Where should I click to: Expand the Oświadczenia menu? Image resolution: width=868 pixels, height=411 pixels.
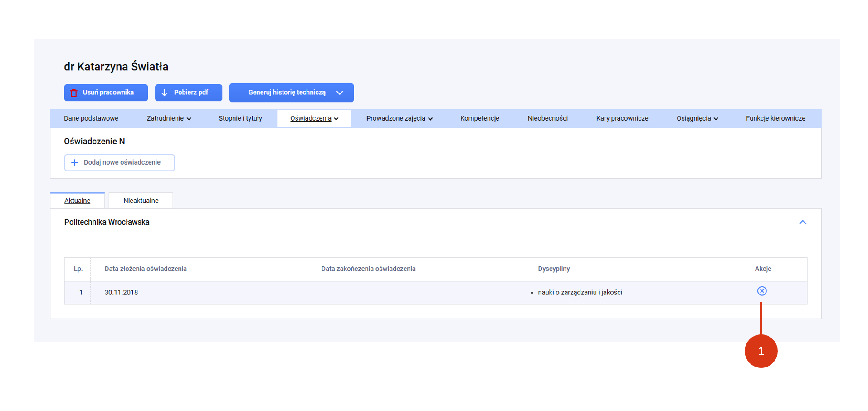pos(314,118)
